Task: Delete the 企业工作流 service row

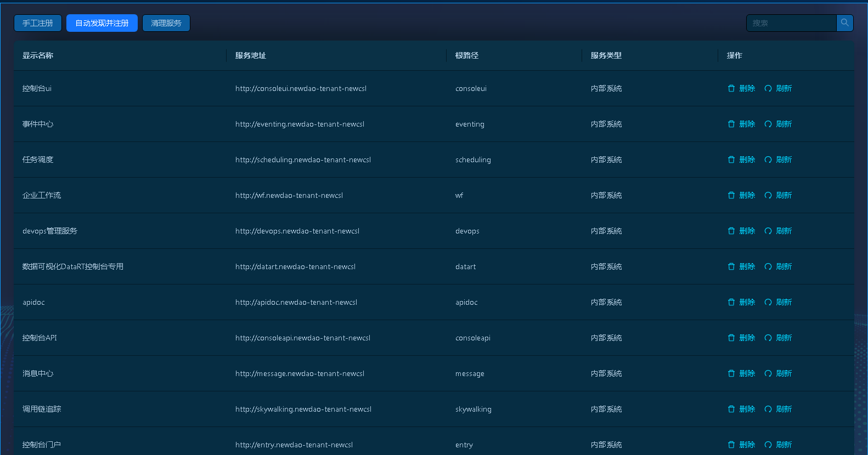Action: pos(741,195)
